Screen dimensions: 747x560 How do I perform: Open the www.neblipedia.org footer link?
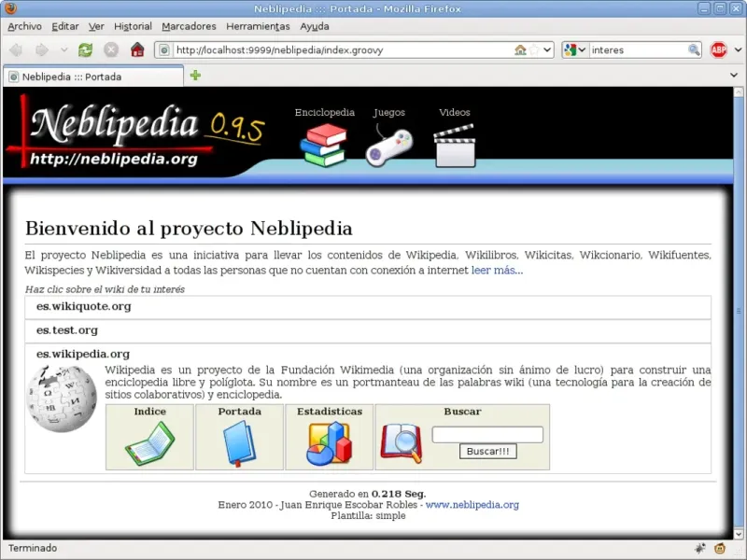(472, 505)
